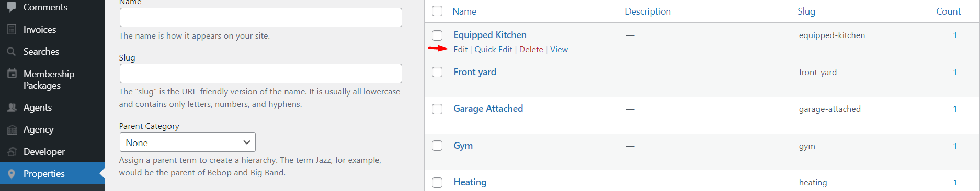Click the Developer icon in sidebar
This screenshot has height=191, width=980.
click(12, 152)
